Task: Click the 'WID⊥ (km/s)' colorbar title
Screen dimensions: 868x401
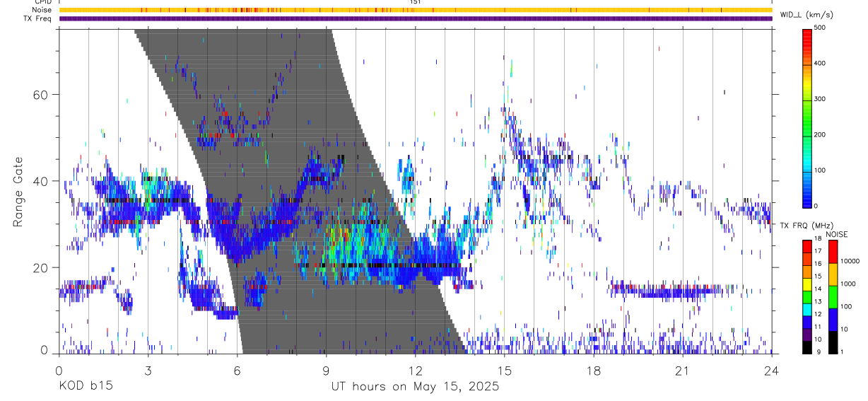Action: [x=807, y=15]
